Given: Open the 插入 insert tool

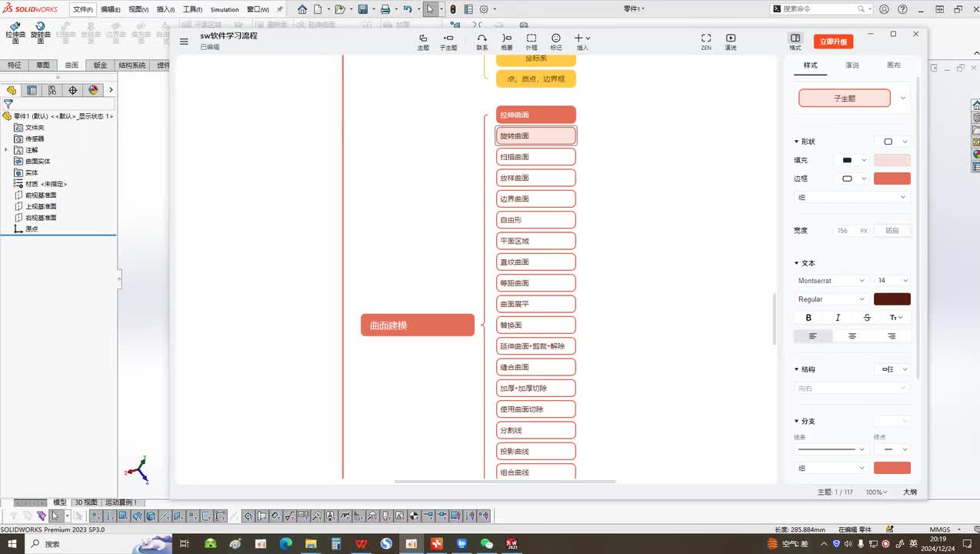Looking at the screenshot, I should (x=582, y=42).
